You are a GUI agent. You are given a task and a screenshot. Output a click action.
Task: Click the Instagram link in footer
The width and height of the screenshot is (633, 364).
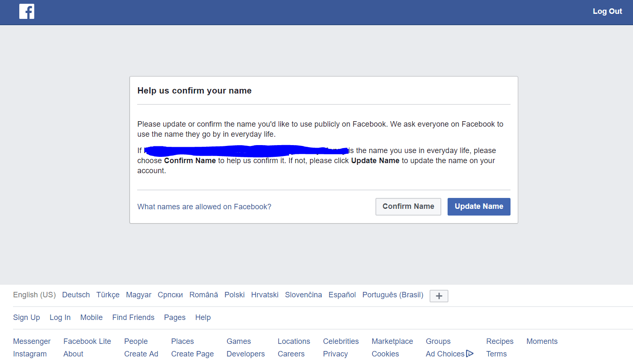[x=29, y=354]
